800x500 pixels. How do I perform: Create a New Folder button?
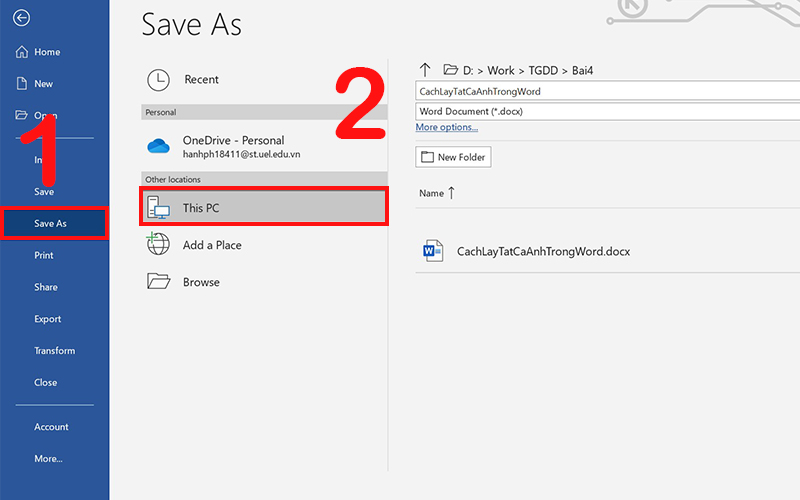(x=453, y=157)
